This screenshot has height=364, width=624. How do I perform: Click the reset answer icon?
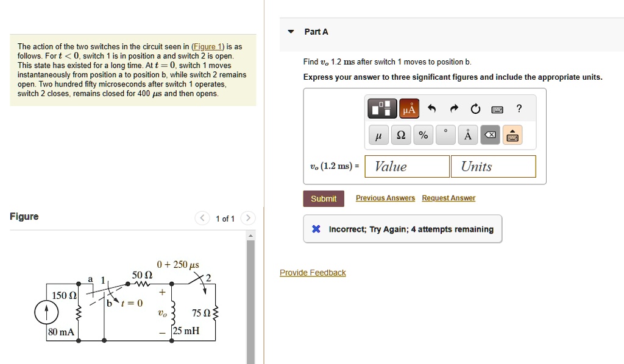click(475, 108)
